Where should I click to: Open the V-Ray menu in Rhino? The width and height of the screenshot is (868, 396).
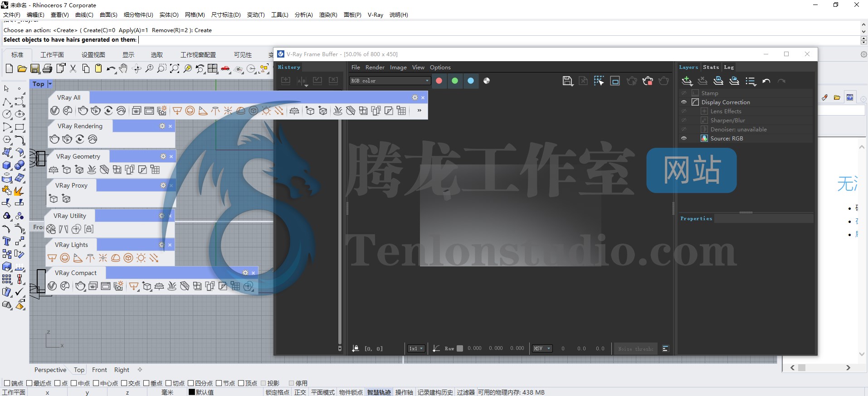375,14
